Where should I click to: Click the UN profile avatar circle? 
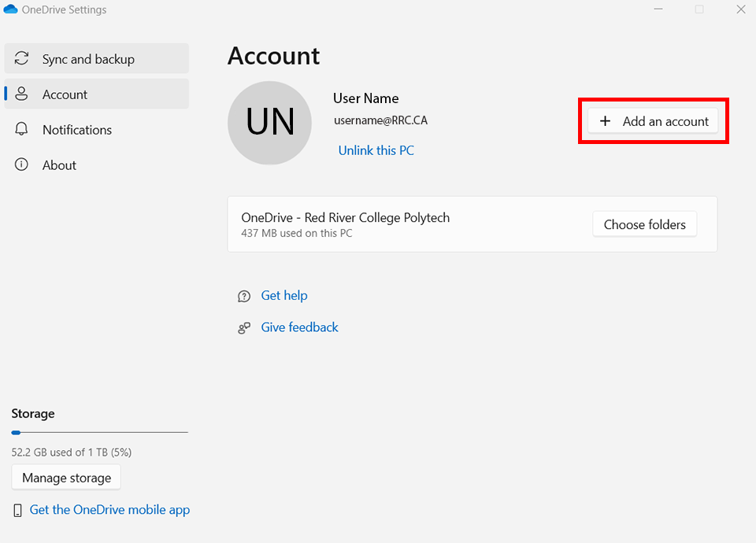click(x=269, y=123)
